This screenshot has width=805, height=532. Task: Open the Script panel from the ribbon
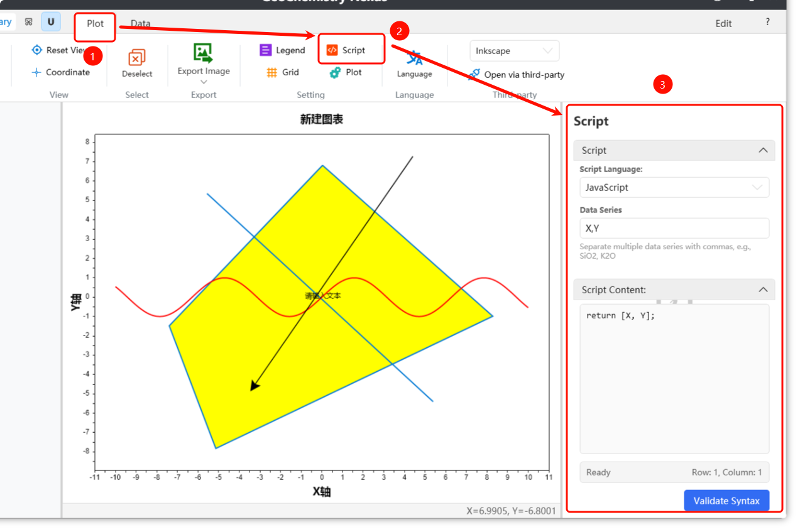coord(346,50)
